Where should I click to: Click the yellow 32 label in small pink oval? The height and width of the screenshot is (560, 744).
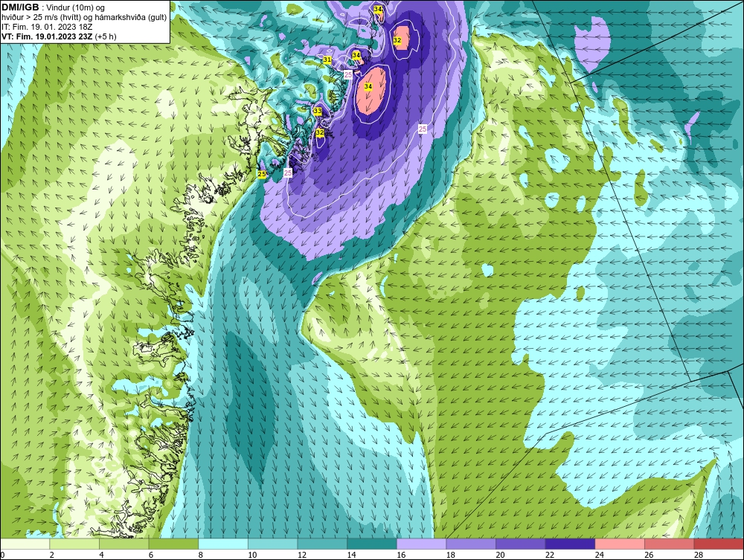tap(397, 41)
